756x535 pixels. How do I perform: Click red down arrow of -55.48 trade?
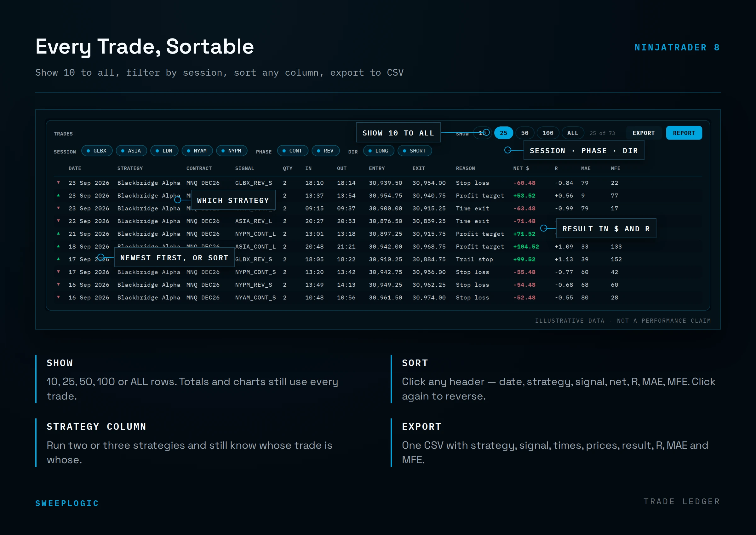pos(58,272)
